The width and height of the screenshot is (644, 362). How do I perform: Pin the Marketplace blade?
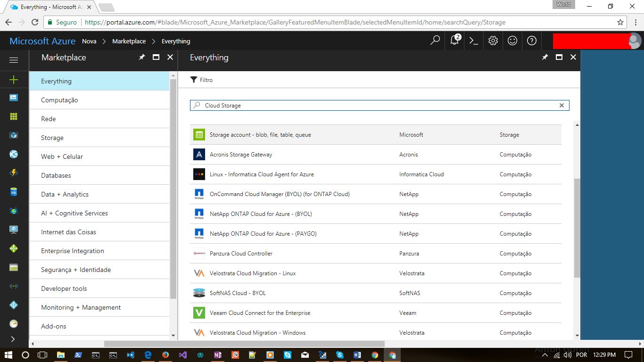click(x=142, y=57)
